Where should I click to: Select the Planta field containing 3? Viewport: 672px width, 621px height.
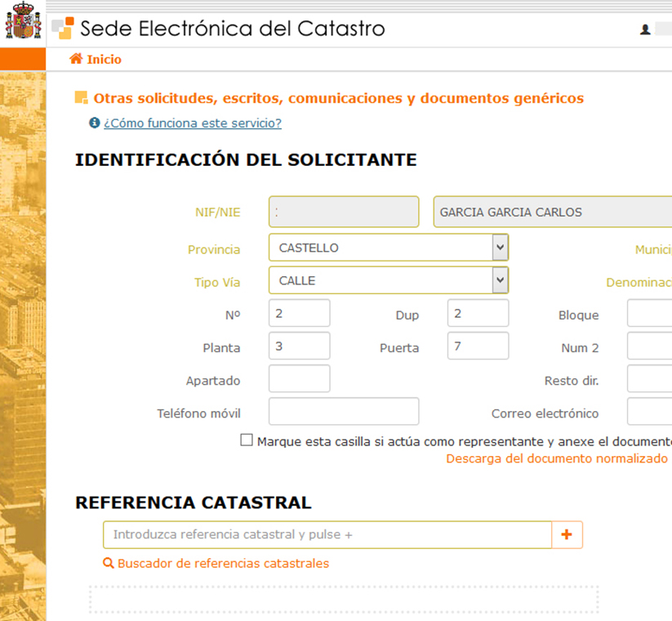pyautogui.click(x=299, y=346)
